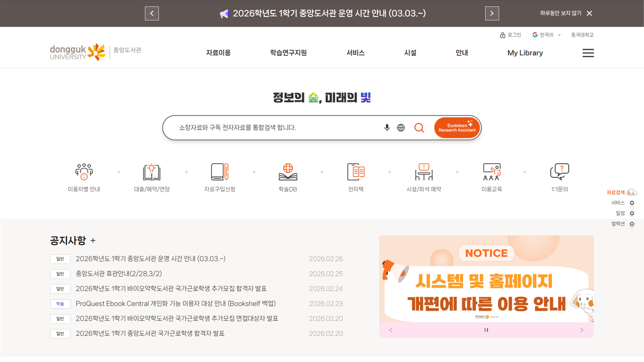This screenshot has height=362, width=644.
Task: Open 1:1문의 icon
Action: (x=559, y=178)
